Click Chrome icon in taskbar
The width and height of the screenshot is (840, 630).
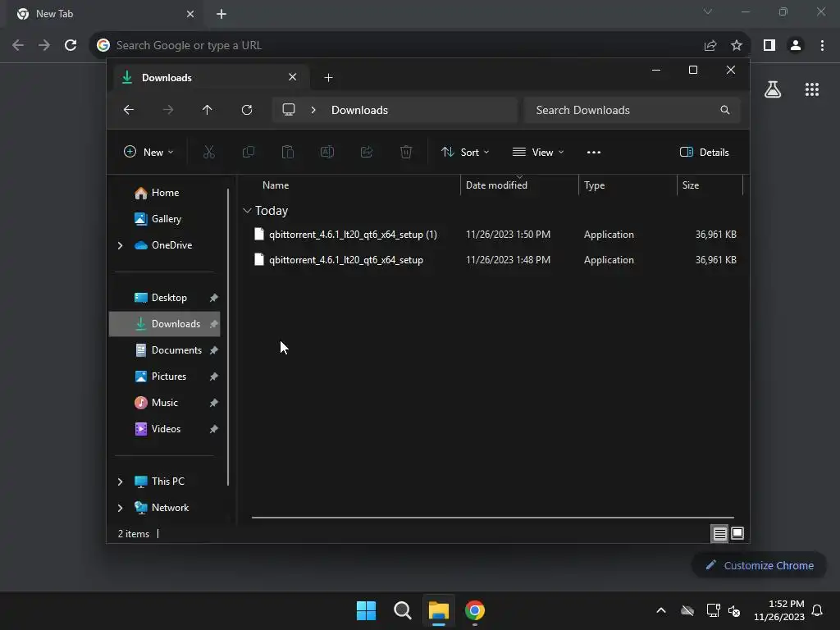click(x=475, y=610)
